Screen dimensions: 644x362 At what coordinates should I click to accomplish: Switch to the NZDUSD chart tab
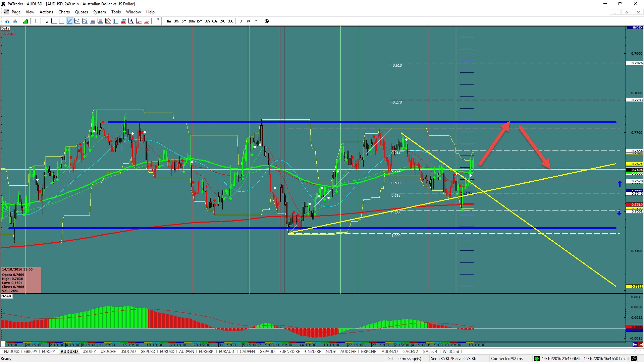click(12, 352)
